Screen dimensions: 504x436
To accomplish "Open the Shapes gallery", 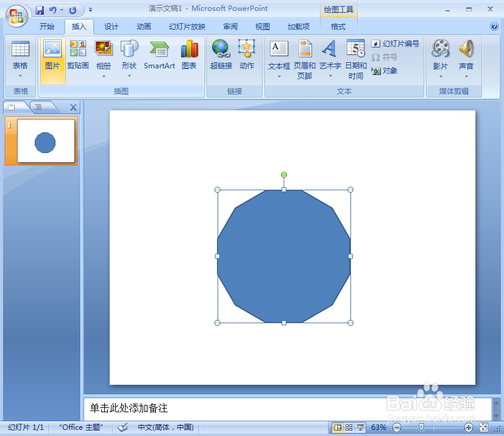I will click(x=129, y=55).
